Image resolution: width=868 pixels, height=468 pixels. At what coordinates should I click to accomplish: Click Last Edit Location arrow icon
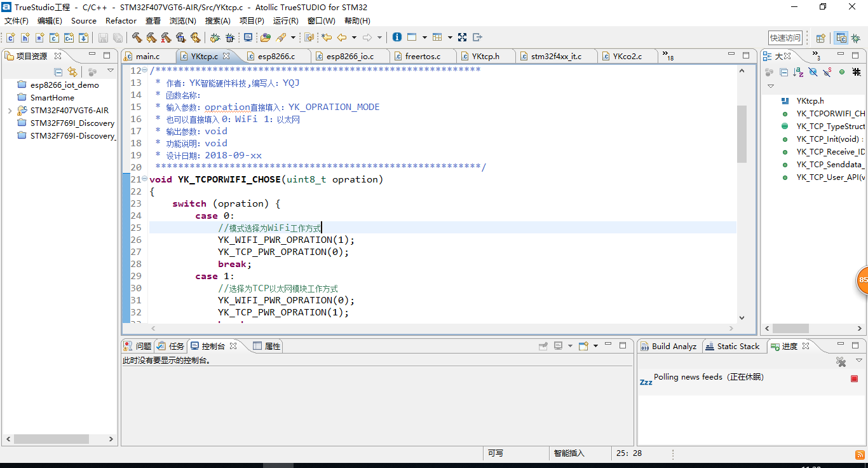click(x=327, y=38)
